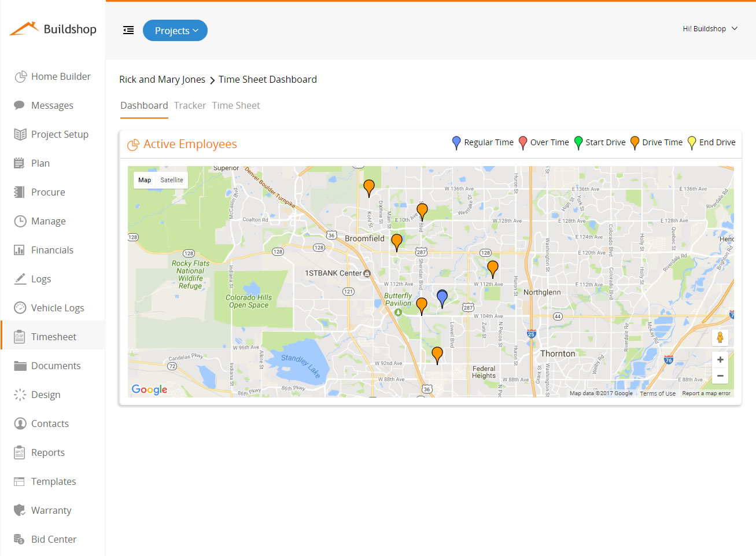
Task: Select the Map view type
Action: point(145,180)
